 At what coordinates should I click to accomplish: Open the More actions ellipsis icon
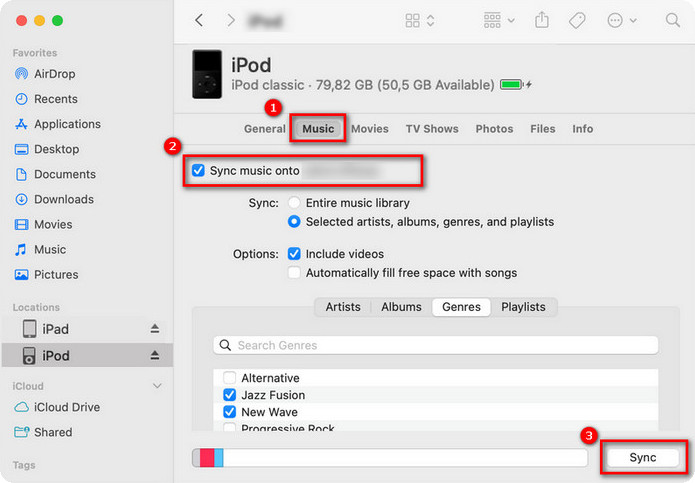tap(615, 20)
